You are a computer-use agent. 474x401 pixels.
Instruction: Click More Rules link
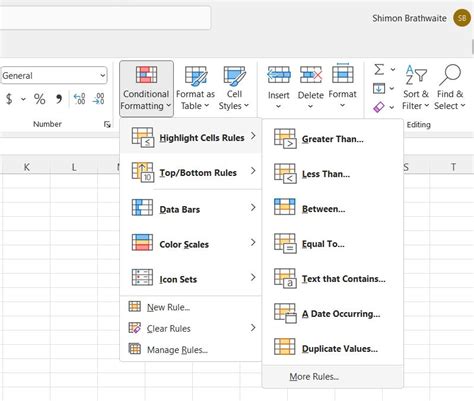(314, 377)
